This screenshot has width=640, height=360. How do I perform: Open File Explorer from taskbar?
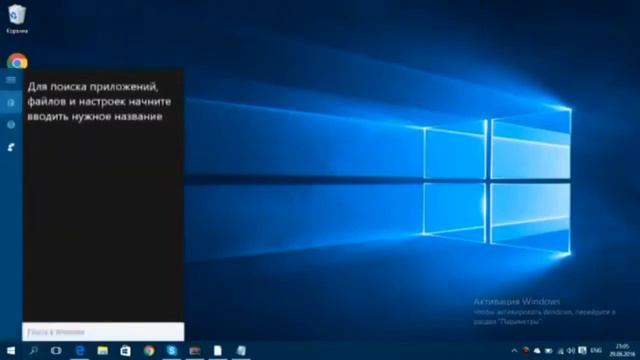(102, 351)
